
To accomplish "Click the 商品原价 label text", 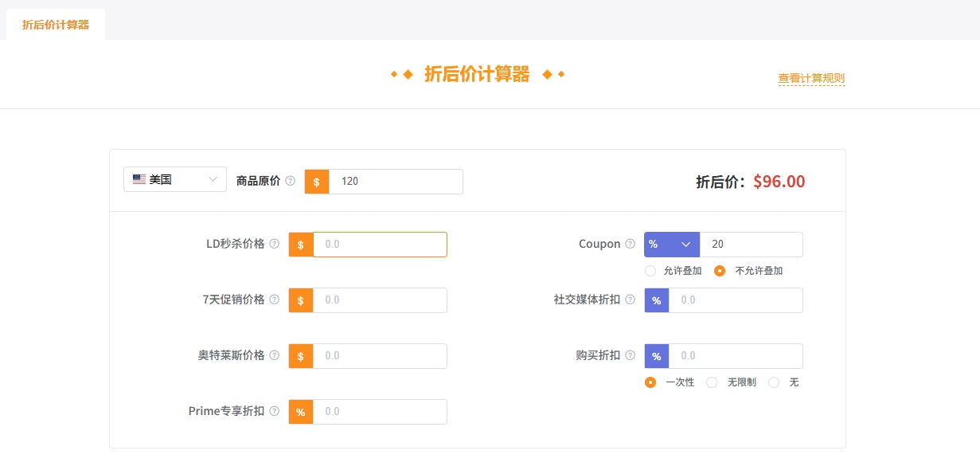I will point(259,181).
